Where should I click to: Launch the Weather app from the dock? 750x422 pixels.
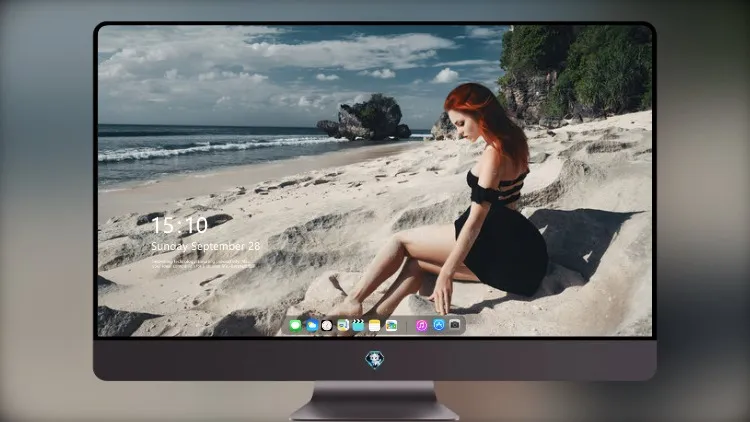point(311,326)
